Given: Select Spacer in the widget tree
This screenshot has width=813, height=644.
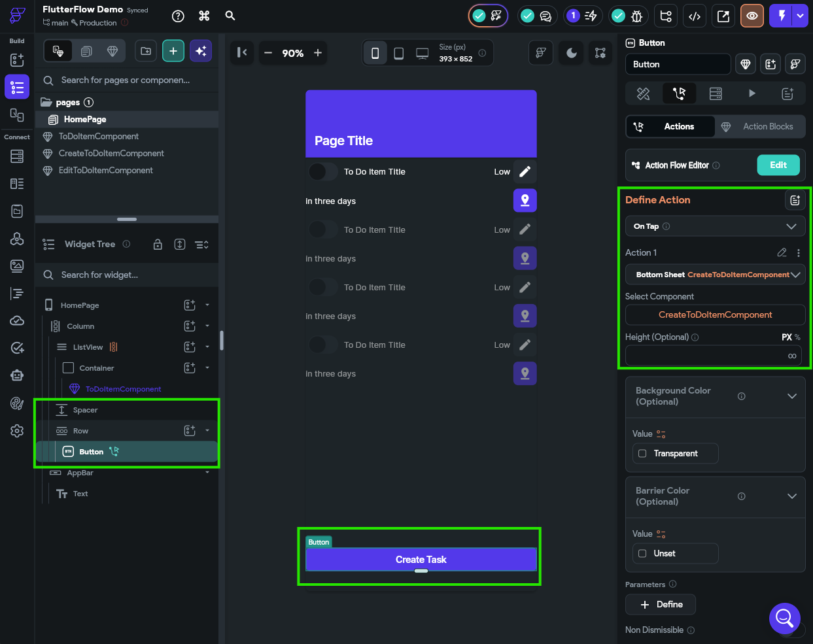Looking at the screenshot, I should click(x=85, y=410).
